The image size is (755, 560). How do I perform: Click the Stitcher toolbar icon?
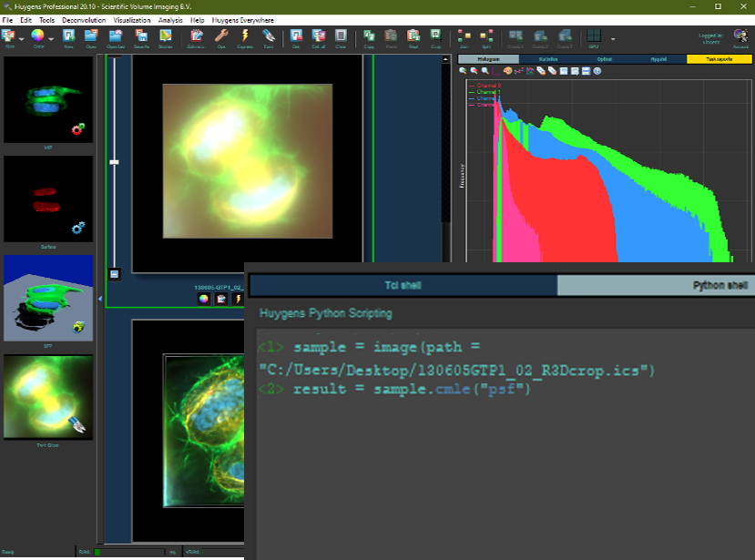(166, 37)
